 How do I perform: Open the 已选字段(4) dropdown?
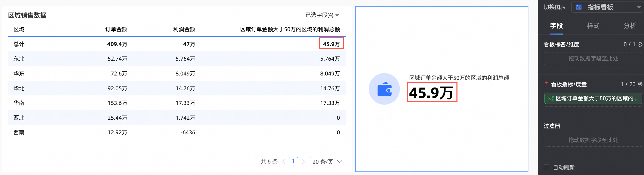coord(322,15)
